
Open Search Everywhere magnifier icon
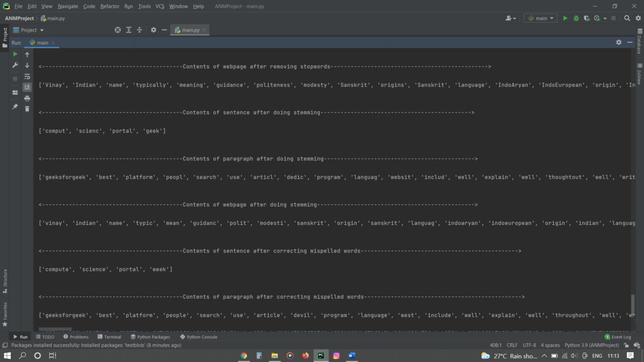point(627,19)
